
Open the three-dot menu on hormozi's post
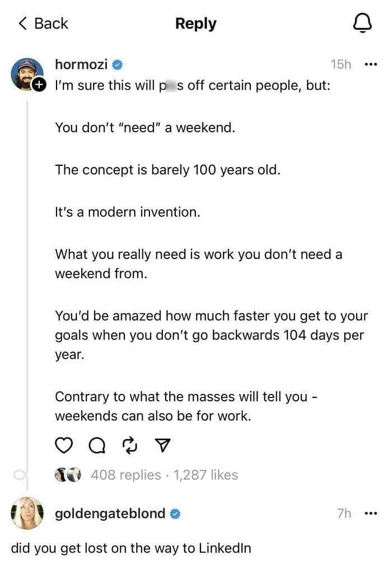(x=371, y=64)
